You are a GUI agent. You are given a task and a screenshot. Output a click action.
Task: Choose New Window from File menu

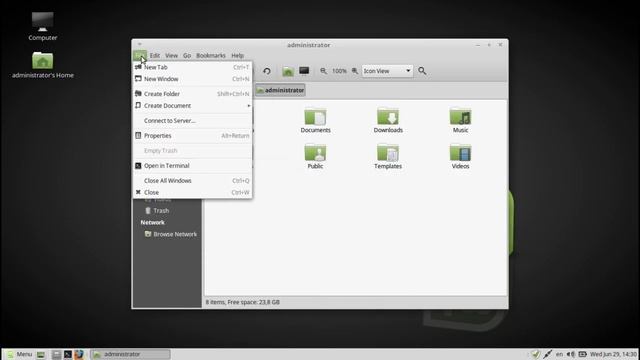click(192, 79)
